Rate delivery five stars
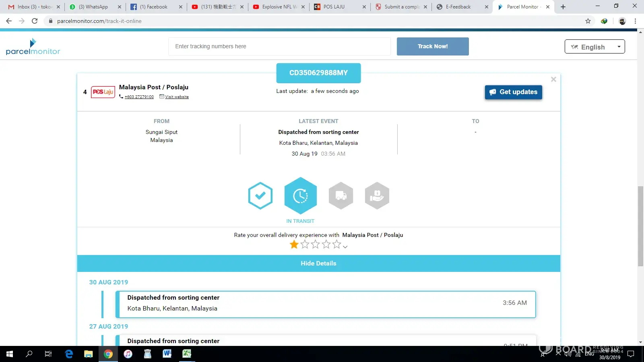The image size is (644, 362). coord(336,245)
